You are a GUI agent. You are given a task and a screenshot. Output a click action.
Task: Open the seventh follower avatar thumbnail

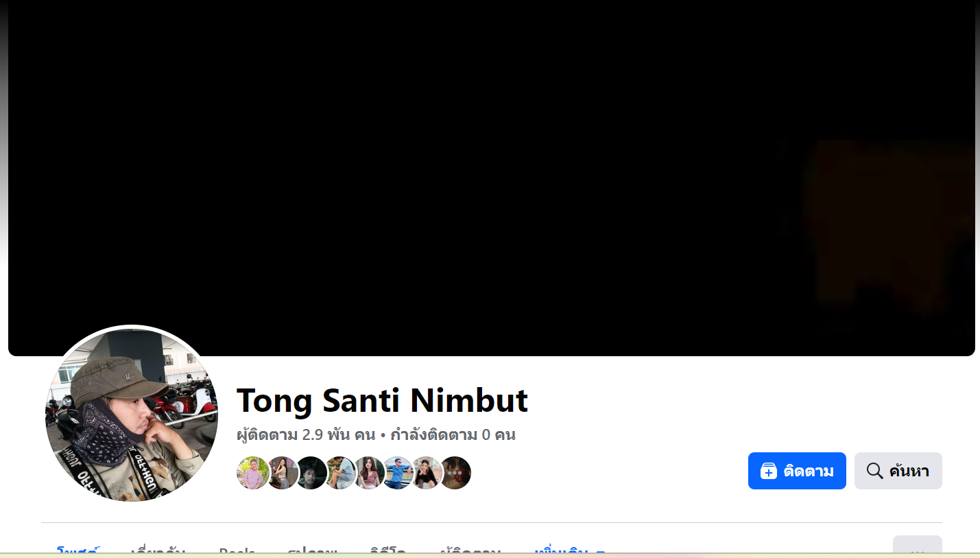click(426, 473)
